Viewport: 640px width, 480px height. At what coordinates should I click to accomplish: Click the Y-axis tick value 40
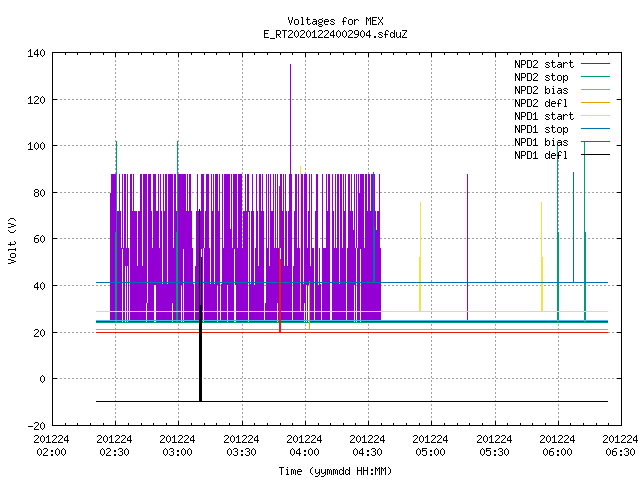coord(40,286)
